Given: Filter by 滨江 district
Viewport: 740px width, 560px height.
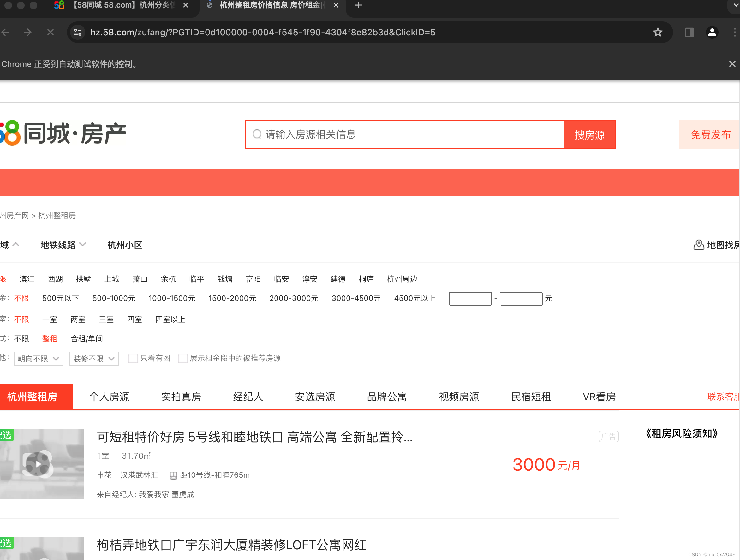Looking at the screenshot, I should tap(27, 279).
